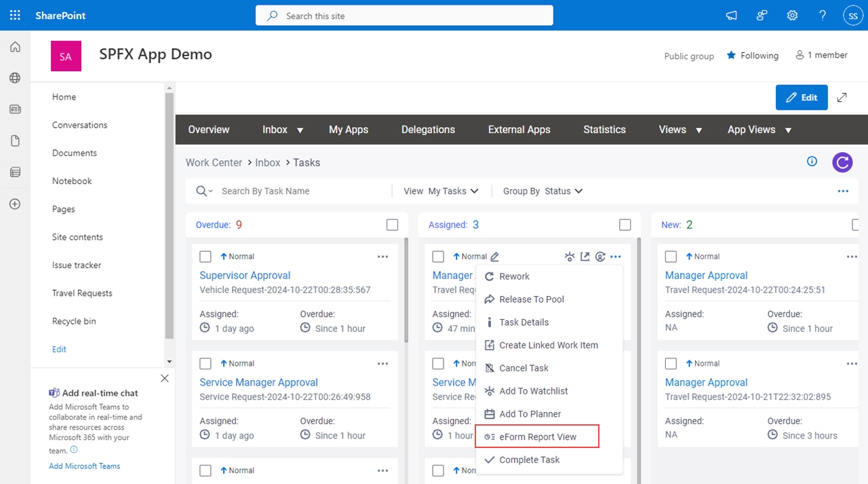This screenshot has width=868, height=484.
Task: Open the SharePoint app launcher waffle
Action: [15, 15]
